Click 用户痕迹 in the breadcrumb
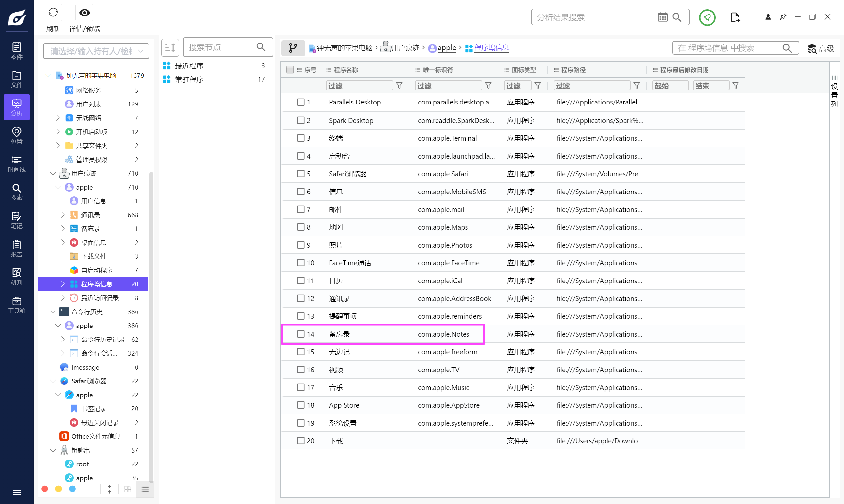This screenshot has height=504, width=844. (x=405, y=48)
